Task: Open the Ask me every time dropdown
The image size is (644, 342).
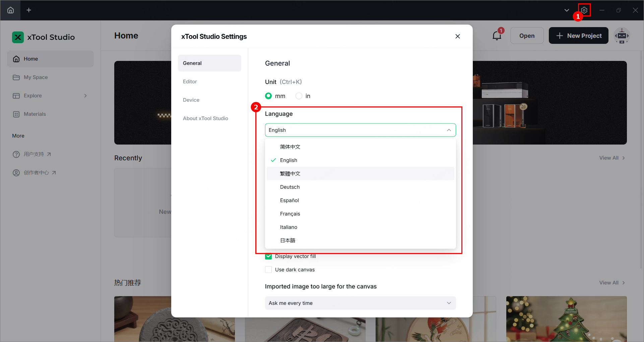Action: (x=360, y=303)
